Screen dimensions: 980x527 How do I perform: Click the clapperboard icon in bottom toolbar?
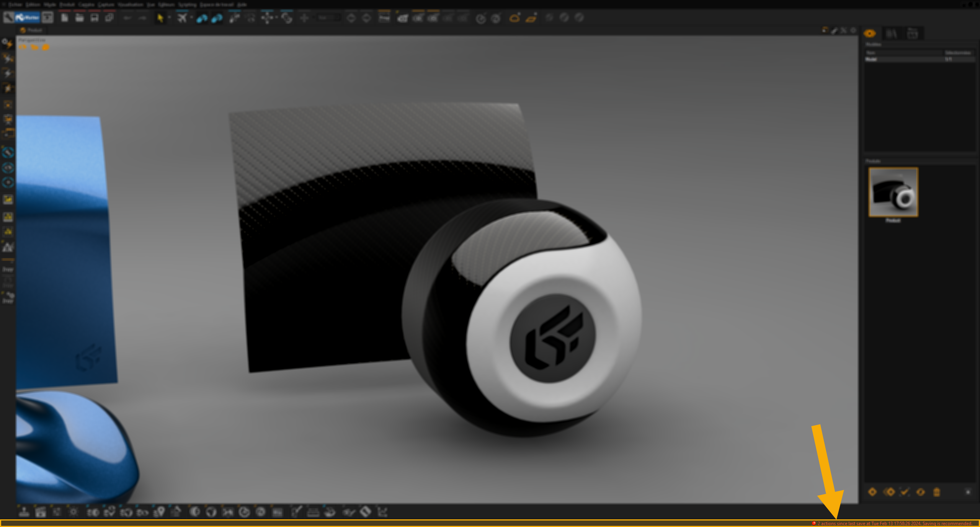tap(41, 512)
